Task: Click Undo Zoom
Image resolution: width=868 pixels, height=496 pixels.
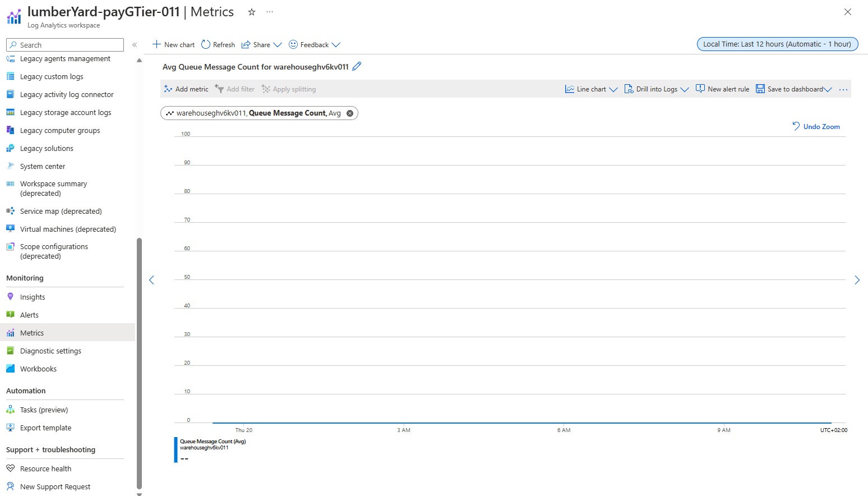Action: 816,127
